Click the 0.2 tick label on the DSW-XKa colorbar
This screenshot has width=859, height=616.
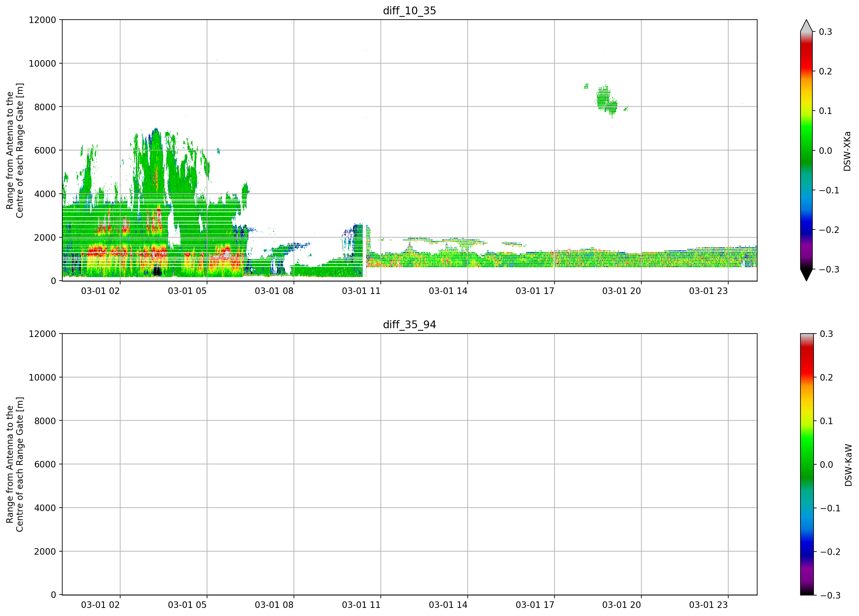[825, 72]
